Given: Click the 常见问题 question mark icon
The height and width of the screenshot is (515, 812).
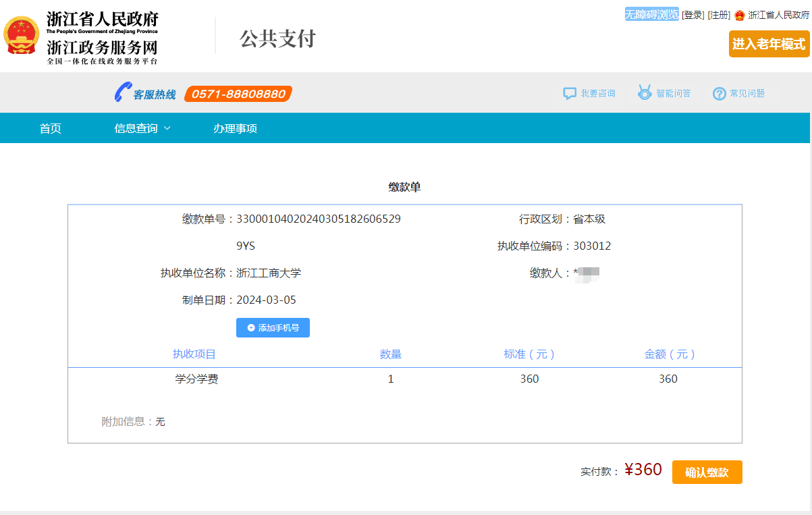Looking at the screenshot, I should click(x=719, y=94).
